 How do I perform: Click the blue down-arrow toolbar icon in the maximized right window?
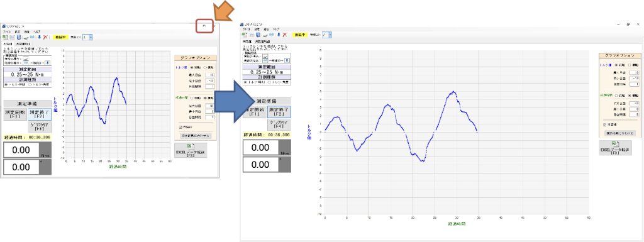coord(279,35)
